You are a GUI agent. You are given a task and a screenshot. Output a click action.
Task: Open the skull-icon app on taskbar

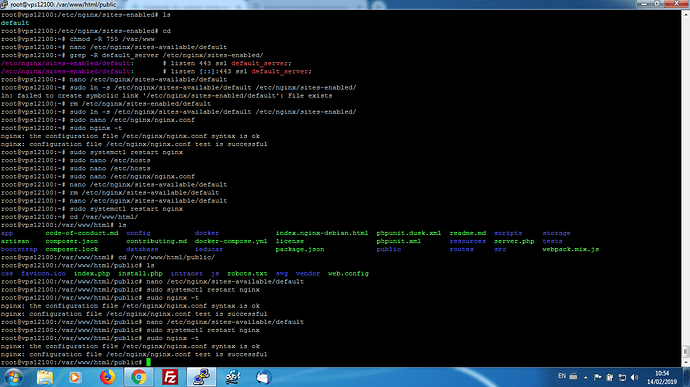pyautogui.click(x=233, y=377)
